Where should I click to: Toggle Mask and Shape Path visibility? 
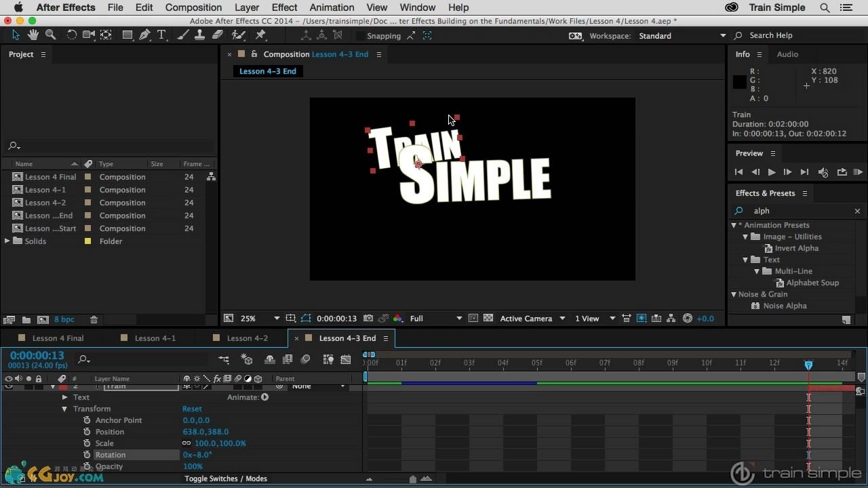click(x=306, y=319)
